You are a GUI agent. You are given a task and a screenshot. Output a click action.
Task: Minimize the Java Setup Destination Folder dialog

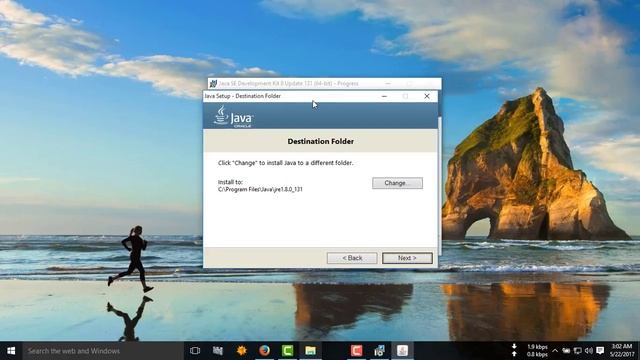pyautogui.click(x=384, y=96)
